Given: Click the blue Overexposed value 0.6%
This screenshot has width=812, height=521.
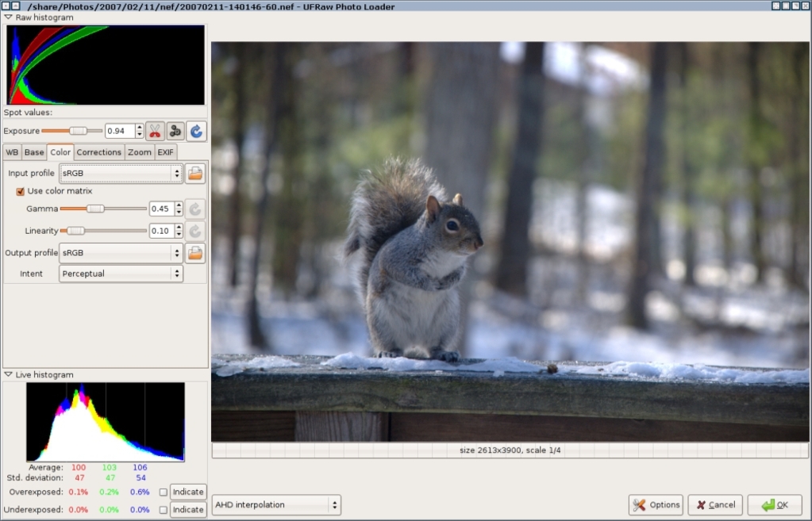Looking at the screenshot, I should [140, 492].
